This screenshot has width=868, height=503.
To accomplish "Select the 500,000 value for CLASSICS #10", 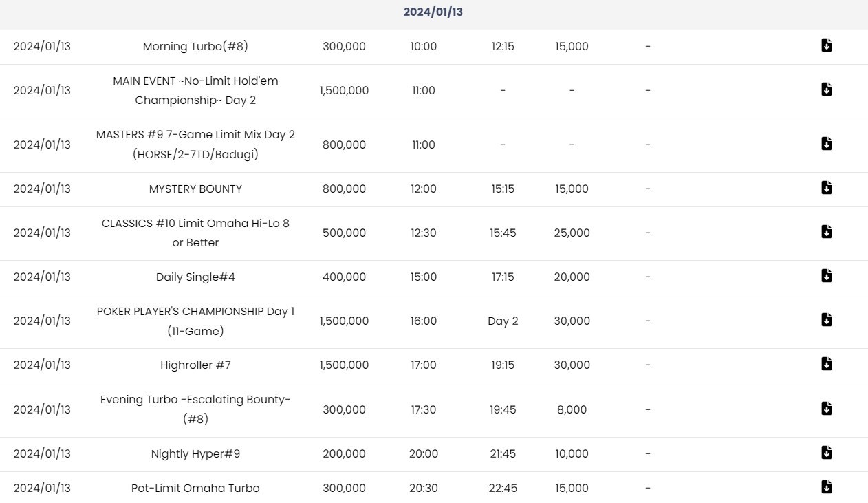I will [344, 233].
